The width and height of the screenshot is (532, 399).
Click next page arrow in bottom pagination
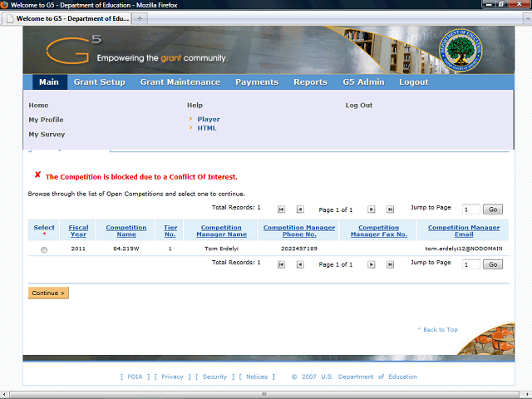click(371, 264)
